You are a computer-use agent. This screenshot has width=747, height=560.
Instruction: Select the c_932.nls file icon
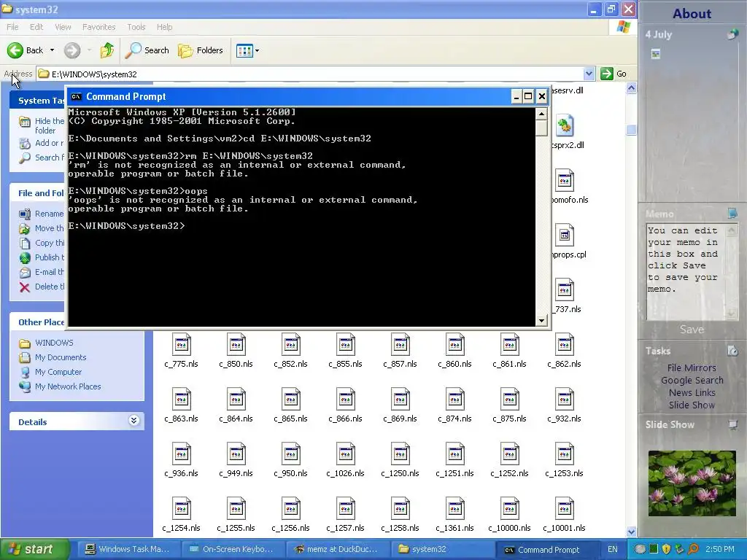(565, 400)
